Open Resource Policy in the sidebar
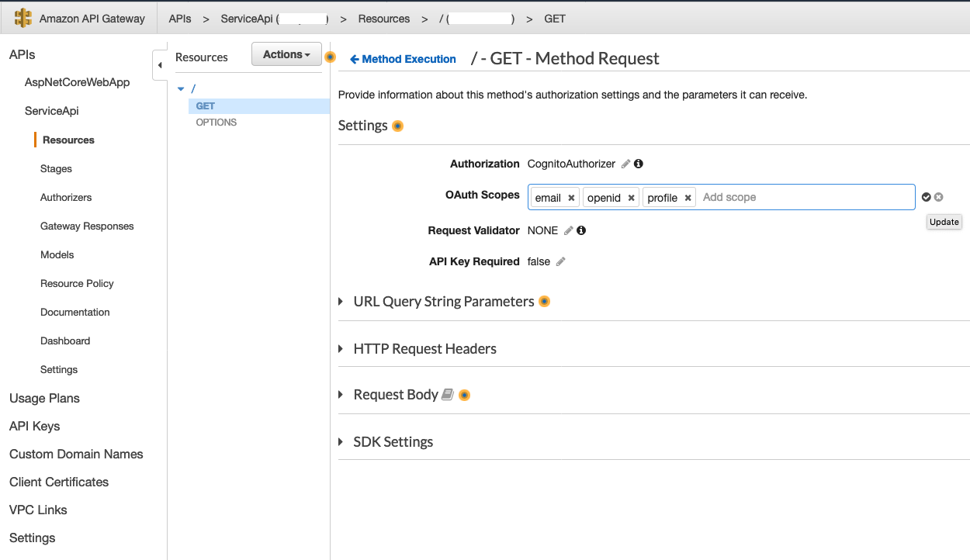Viewport: 970px width, 560px height. pyautogui.click(x=77, y=284)
